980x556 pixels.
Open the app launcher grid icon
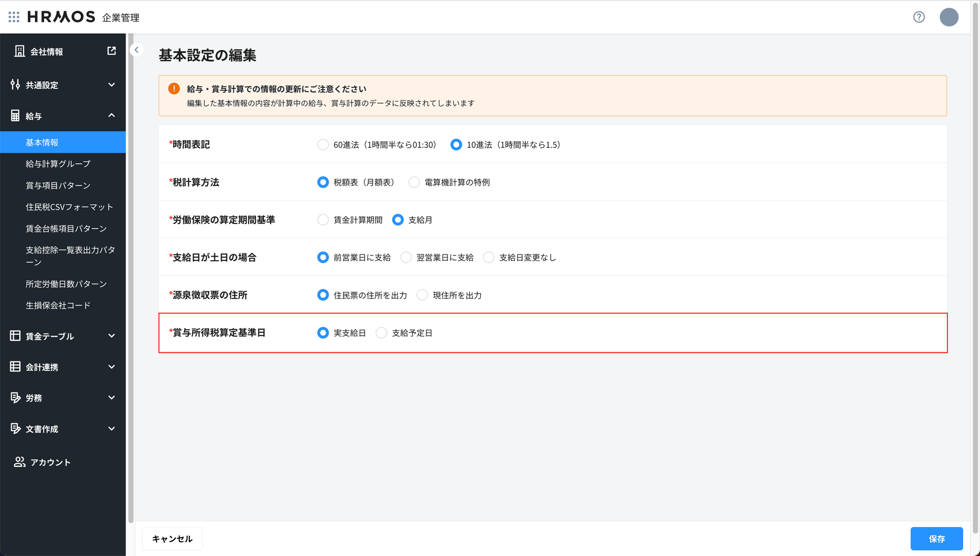pyautogui.click(x=14, y=17)
